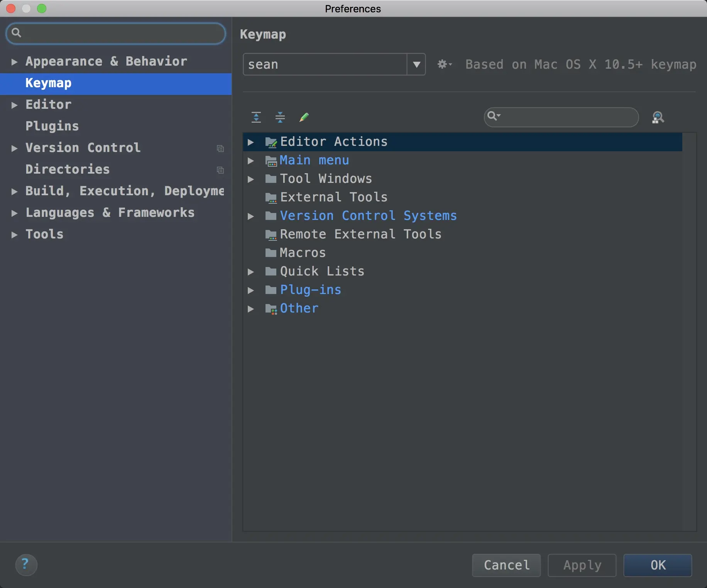The height and width of the screenshot is (588, 707).
Task: Click the Tool Windows folder icon
Action: (271, 179)
